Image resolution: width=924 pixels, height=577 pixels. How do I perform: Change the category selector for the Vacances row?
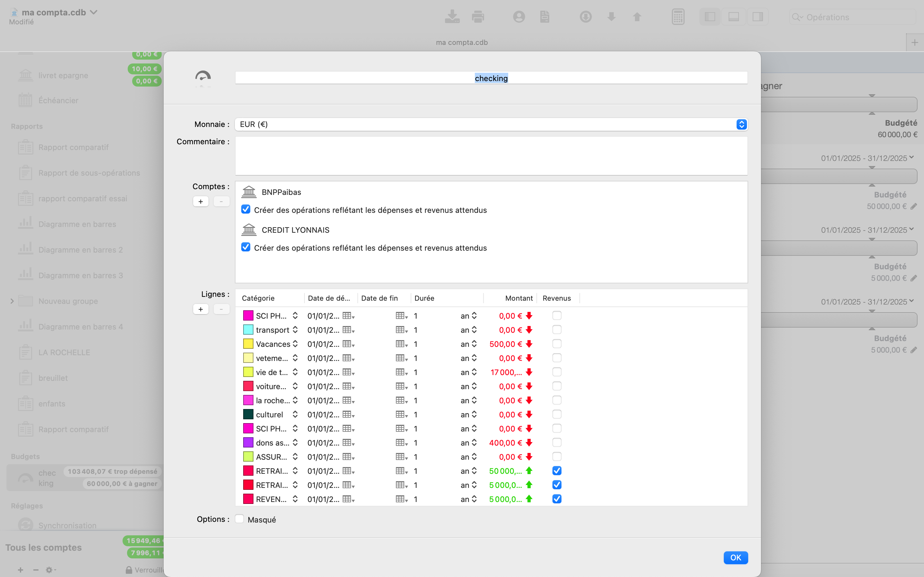pyautogui.click(x=295, y=344)
